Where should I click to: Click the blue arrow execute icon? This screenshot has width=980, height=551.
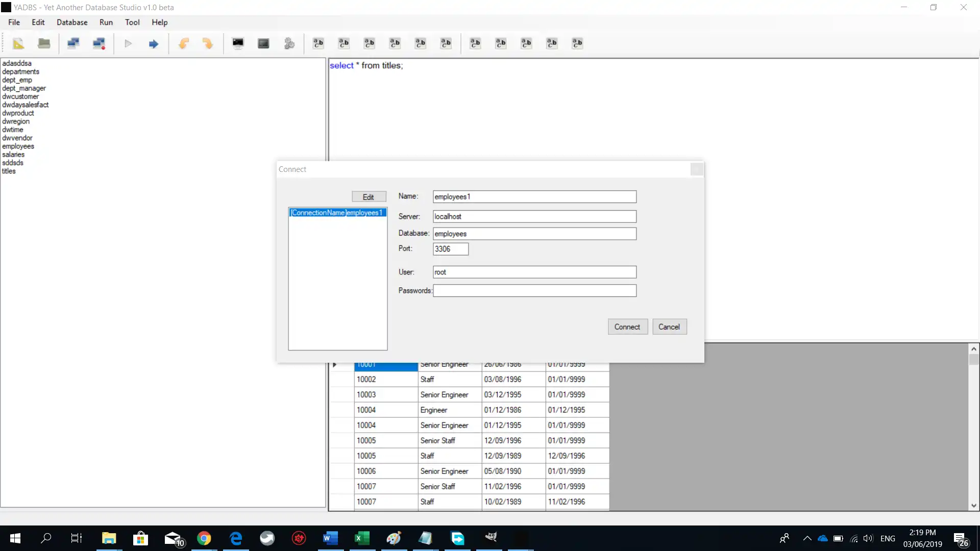[x=154, y=44]
